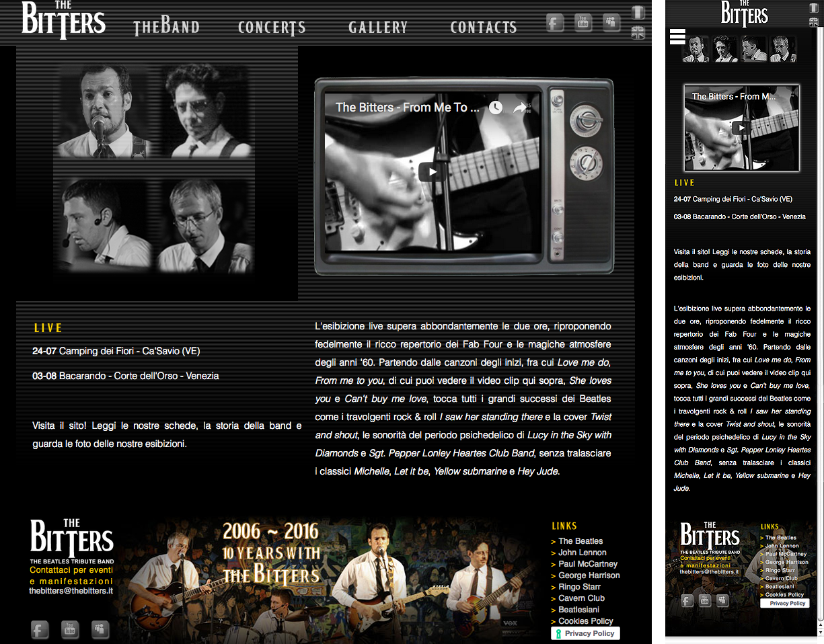
Task: Open the hamburger menu in mobile view
Action: coord(677,37)
